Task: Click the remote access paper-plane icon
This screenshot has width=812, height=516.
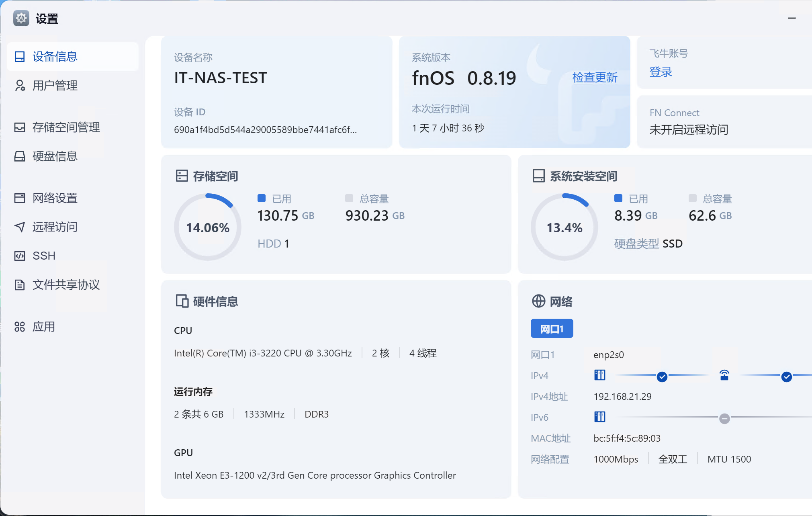Action: (20, 227)
